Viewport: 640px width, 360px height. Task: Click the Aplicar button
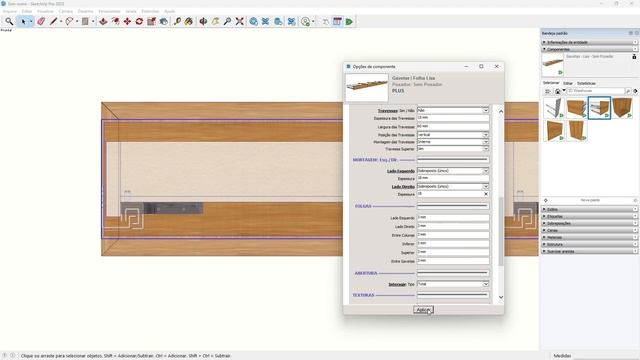pyautogui.click(x=423, y=310)
